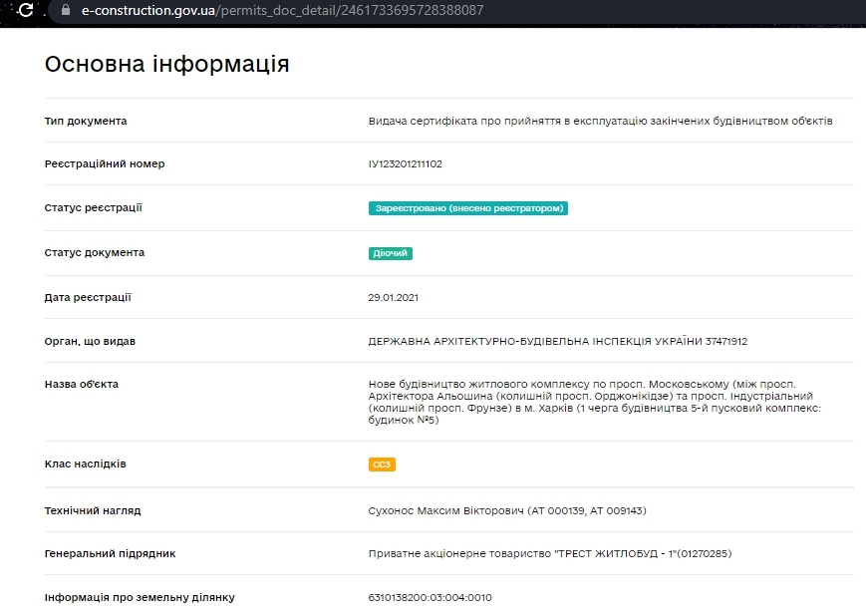
Task: Click the 'Тип документа' label
Action: (x=86, y=121)
